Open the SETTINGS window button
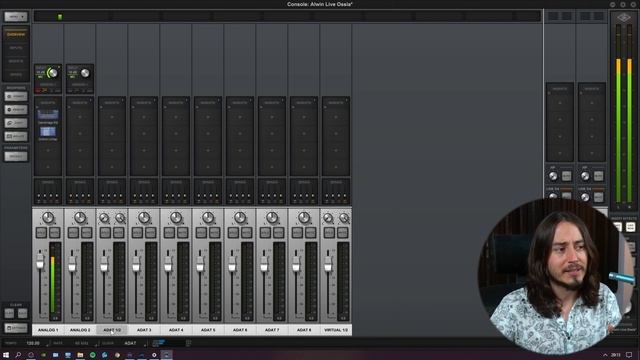The height and width of the screenshot is (360, 640). 16,328
